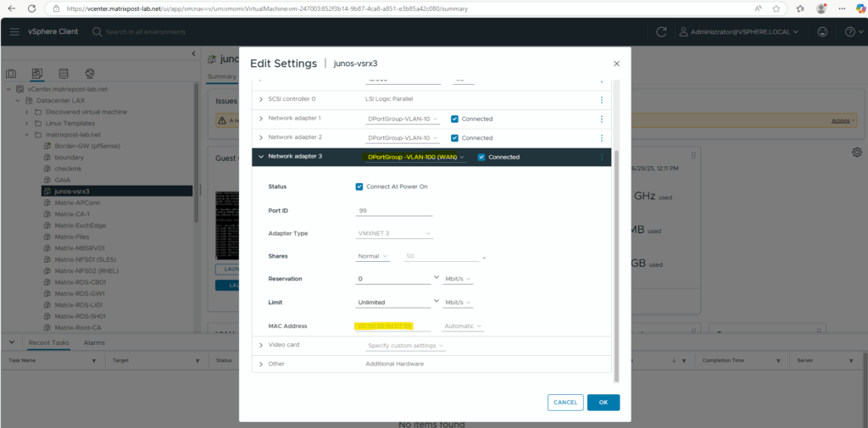Image resolution: width=868 pixels, height=428 pixels.
Task: Expand the Network adapter 1 row
Action: (x=261, y=119)
